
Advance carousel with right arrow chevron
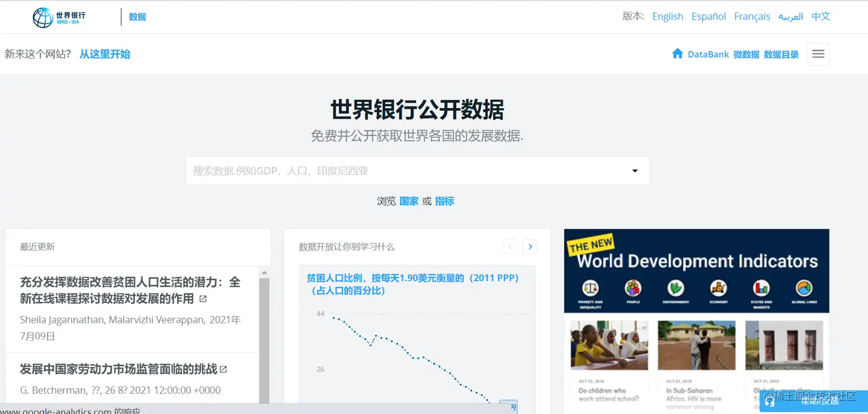click(529, 246)
